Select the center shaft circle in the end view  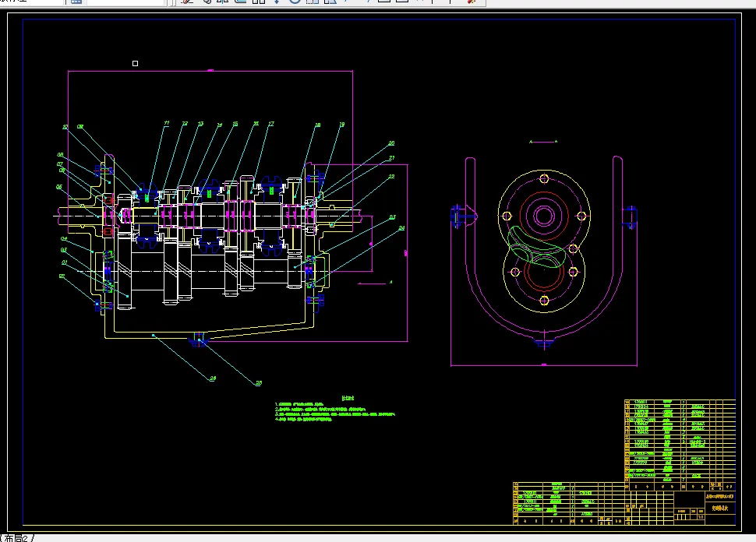pos(544,216)
